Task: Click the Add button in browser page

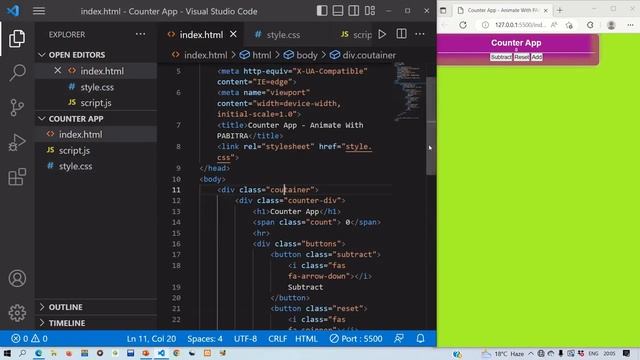Action: click(x=537, y=57)
